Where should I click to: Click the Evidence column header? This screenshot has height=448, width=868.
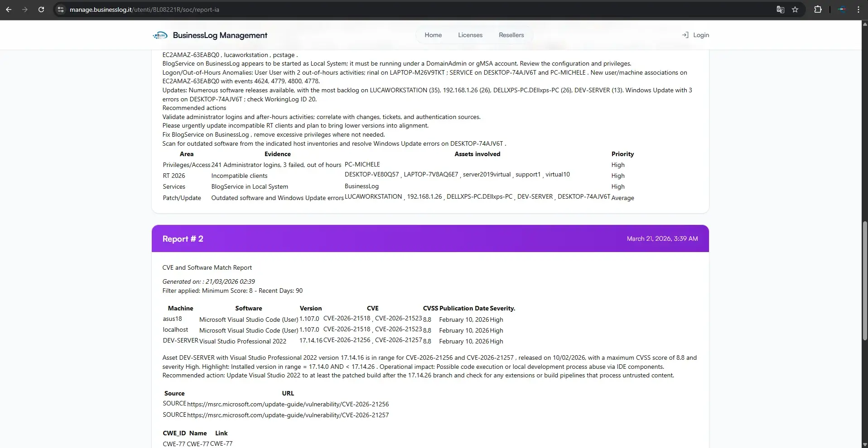278,154
